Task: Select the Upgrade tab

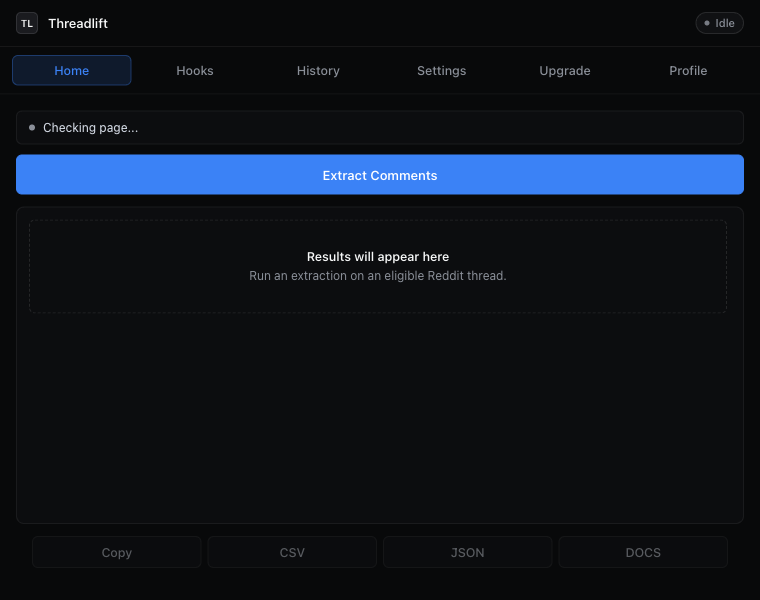Action: 565,70
